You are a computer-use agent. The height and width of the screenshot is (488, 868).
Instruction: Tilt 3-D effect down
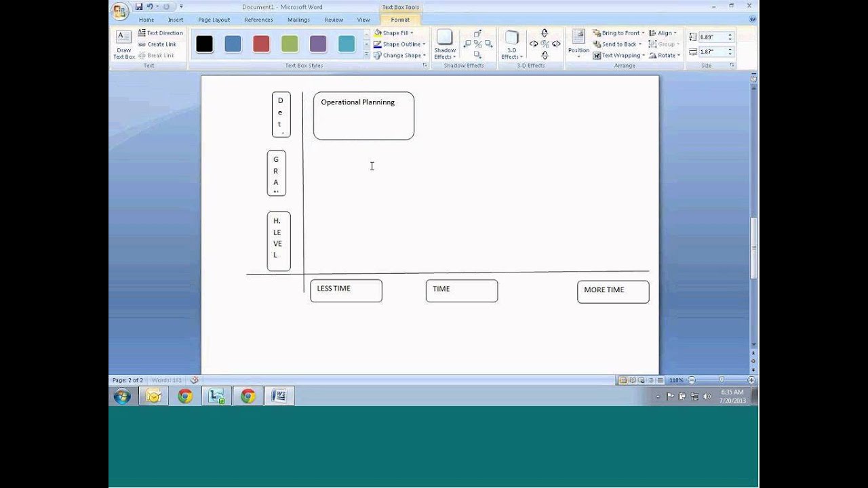pos(545,55)
